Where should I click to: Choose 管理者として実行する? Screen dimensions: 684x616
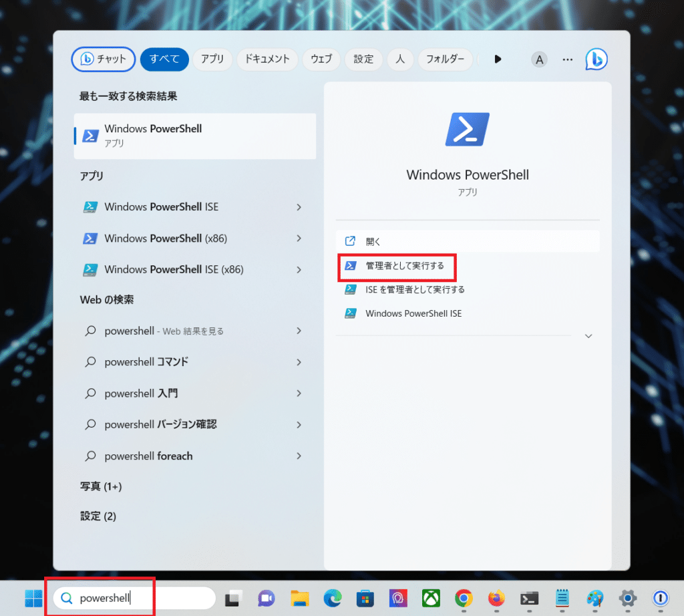pos(468,266)
